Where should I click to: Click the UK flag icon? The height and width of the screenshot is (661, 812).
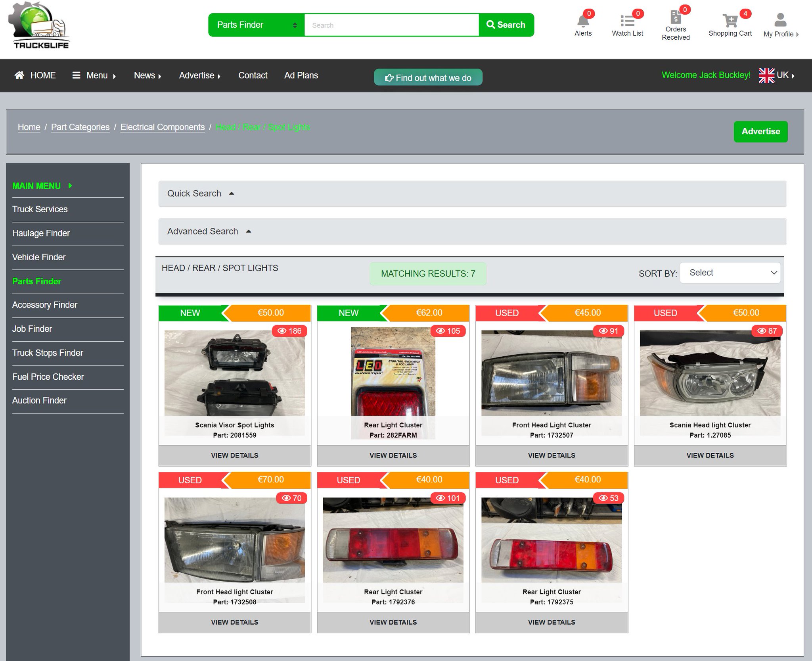click(x=766, y=75)
